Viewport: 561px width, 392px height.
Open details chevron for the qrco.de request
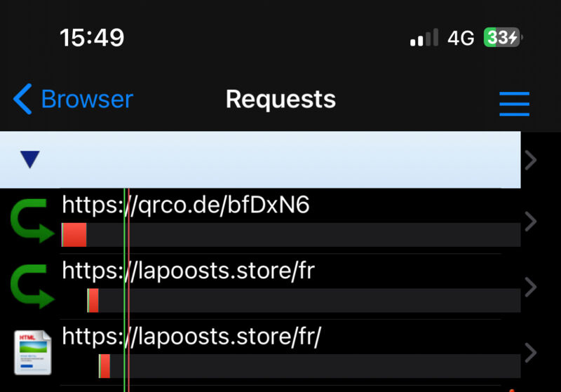[531, 222]
